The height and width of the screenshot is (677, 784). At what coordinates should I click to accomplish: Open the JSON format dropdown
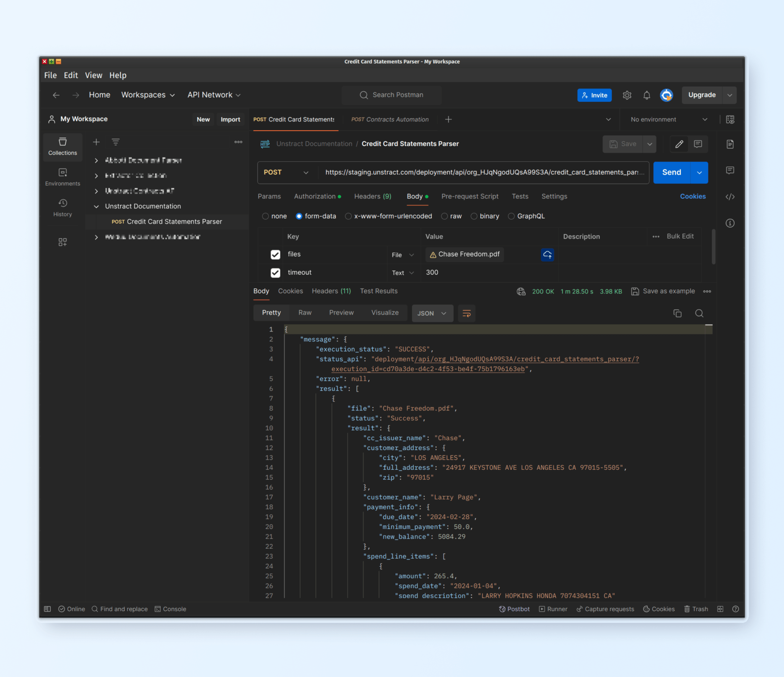pos(432,313)
